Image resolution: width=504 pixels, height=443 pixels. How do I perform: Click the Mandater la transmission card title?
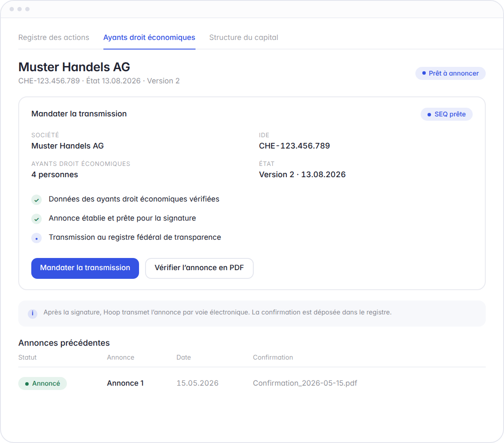coord(79,114)
